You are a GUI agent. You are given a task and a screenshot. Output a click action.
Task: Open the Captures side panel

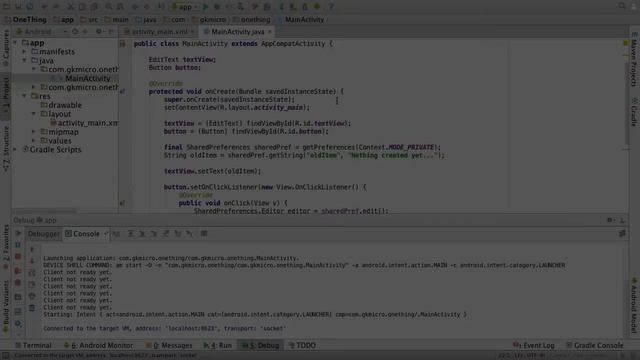tap(6, 47)
